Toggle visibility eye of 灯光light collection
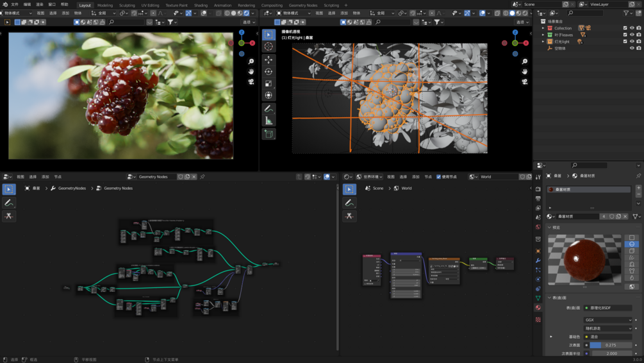This screenshot has width=644, height=363. (x=632, y=42)
